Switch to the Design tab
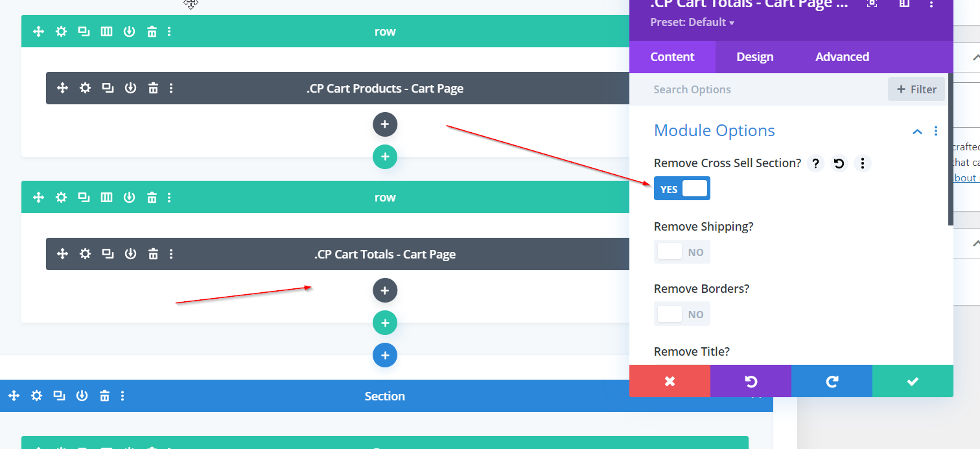 (754, 57)
